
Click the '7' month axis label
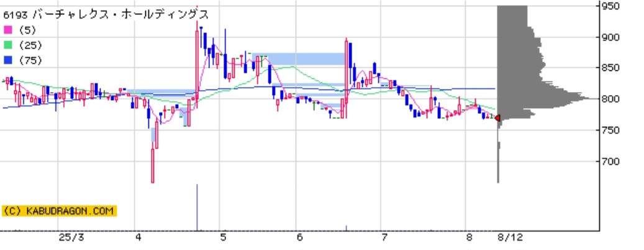click(x=384, y=238)
